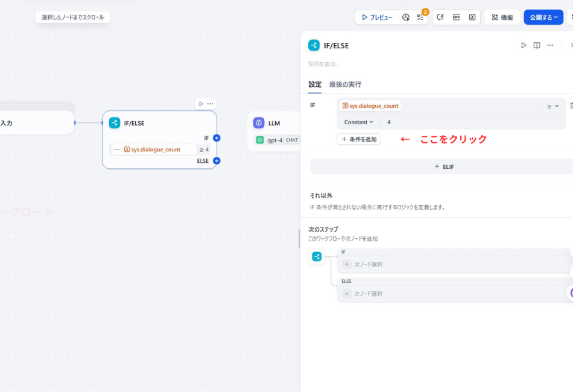Run the IF/ELSE node with the play icon
The image size is (573, 392).
pyautogui.click(x=524, y=45)
